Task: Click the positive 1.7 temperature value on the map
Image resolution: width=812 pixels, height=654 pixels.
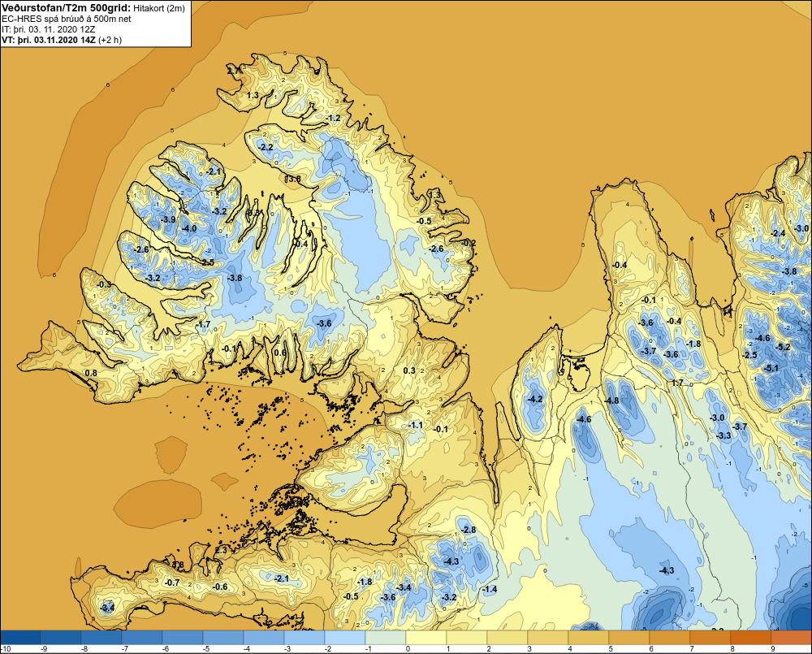Action: (x=677, y=383)
